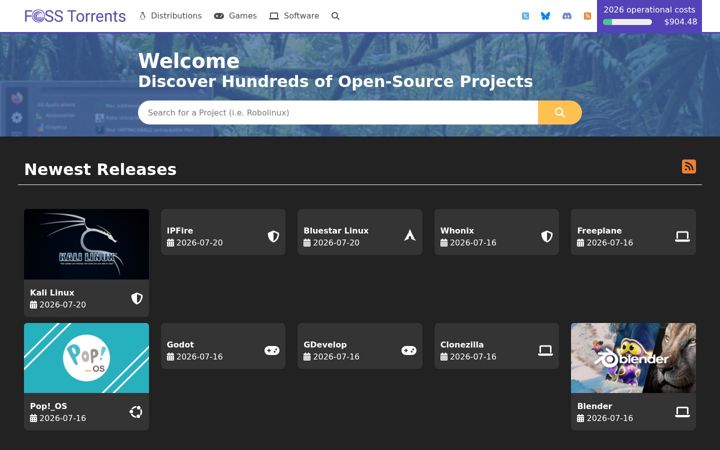This screenshot has width=720, height=450.
Task: Click the gamepad icon on the Godot card
Action: (272, 350)
